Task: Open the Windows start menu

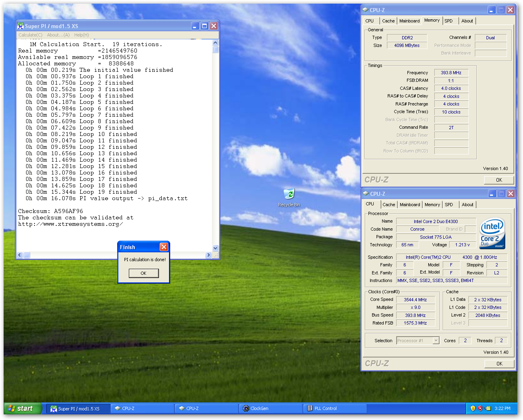Action: tap(23, 408)
